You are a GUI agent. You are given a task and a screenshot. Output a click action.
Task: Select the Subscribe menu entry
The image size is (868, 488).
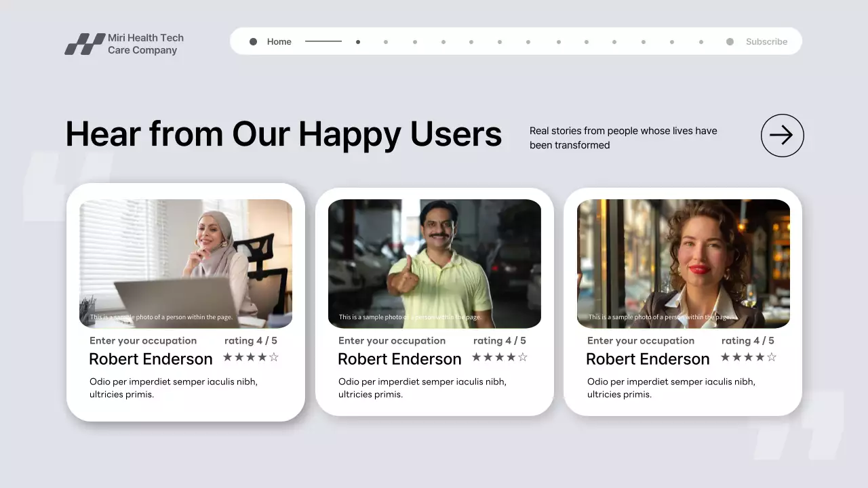(766, 41)
